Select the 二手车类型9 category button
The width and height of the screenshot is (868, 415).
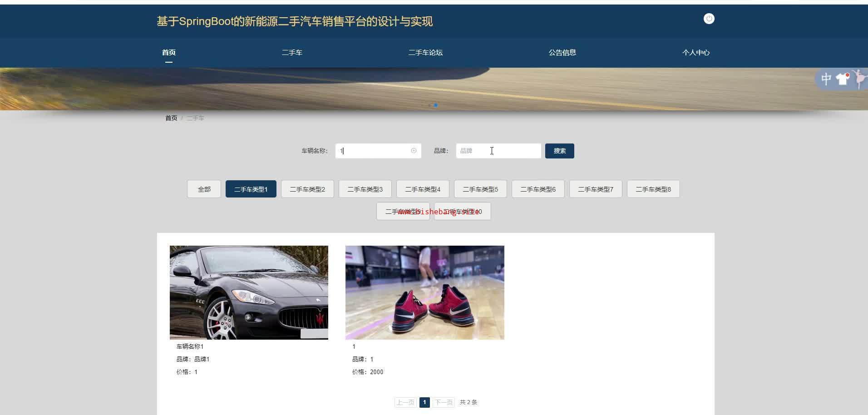pyautogui.click(x=403, y=211)
